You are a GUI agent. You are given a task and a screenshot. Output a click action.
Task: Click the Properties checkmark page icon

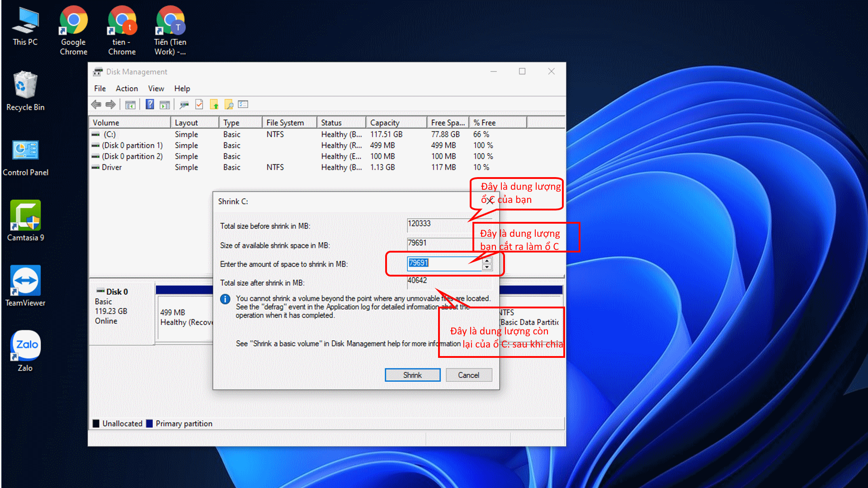[x=199, y=105]
